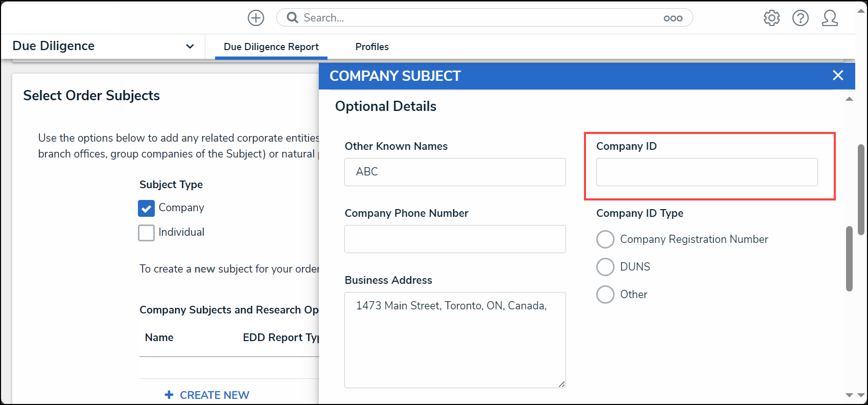Click the CREATE NEW link

tap(215, 395)
